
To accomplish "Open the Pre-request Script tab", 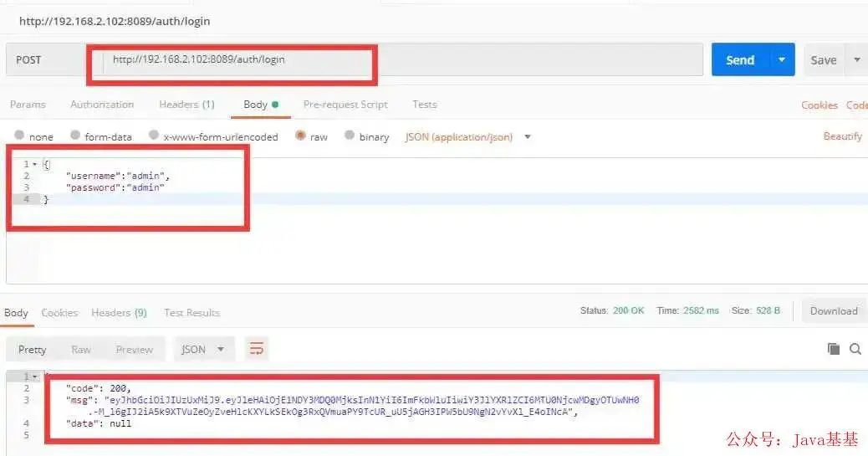I will [345, 104].
